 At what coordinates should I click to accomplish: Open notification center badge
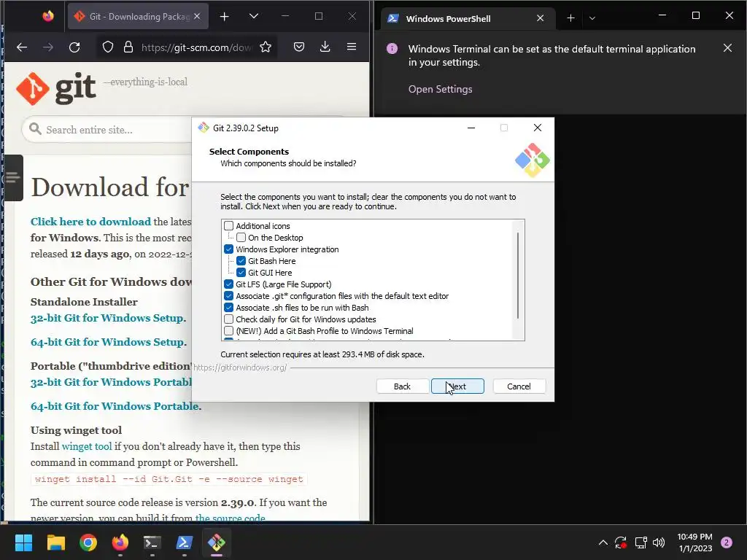click(727, 542)
